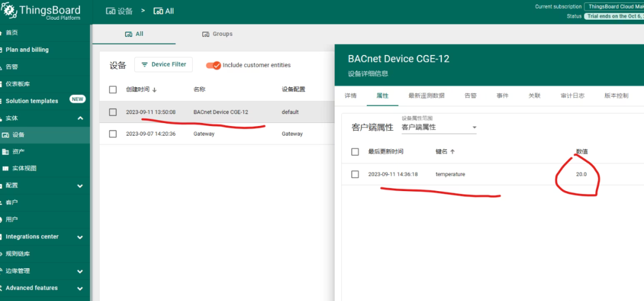This screenshot has width=644, height=301.
Task: Expand the Integrations center menu
Action: point(80,237)
